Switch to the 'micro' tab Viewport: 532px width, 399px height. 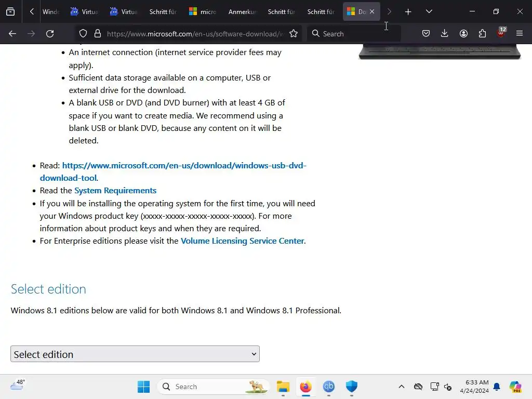pyautogui.click(x=203, y=12)
